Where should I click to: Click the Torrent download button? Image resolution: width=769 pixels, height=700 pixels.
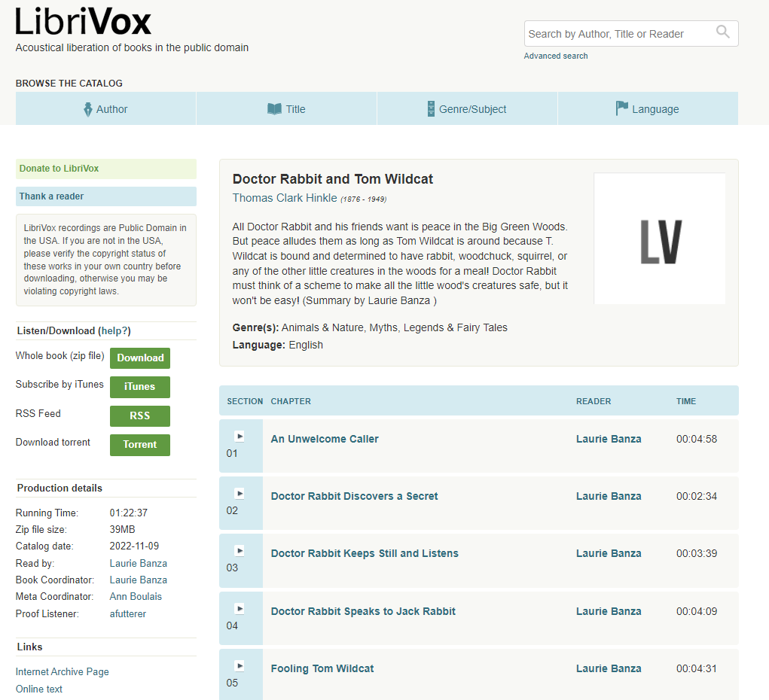[x=140, y=445]
